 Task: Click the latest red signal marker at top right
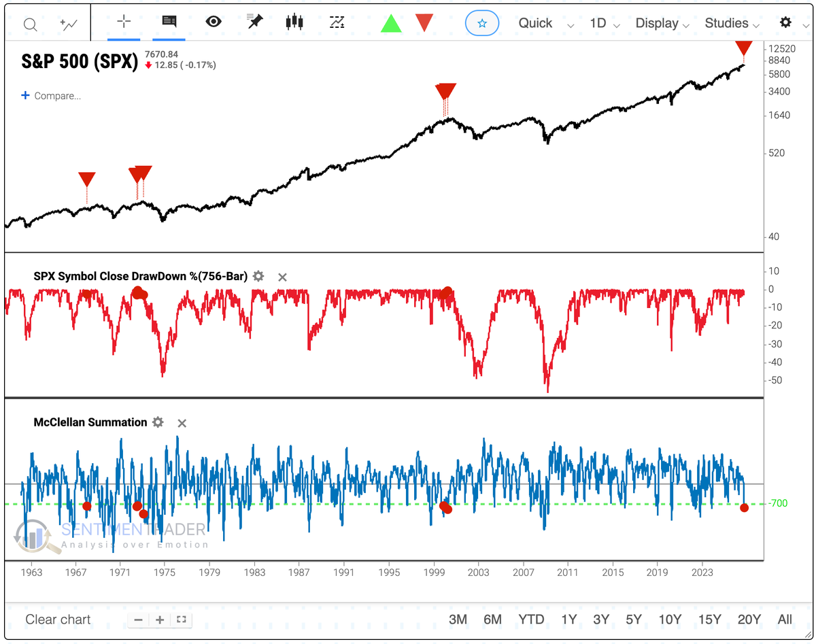pyautogui.click(x=744, y=48)
